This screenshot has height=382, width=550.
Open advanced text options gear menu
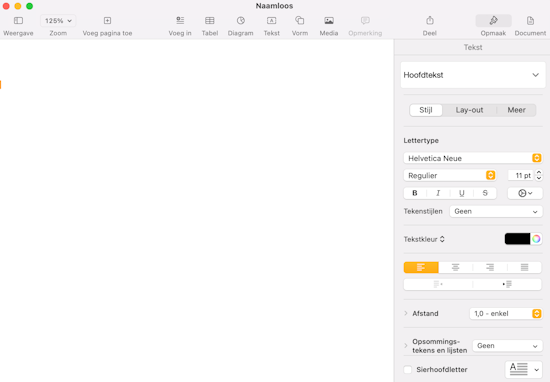pos(525,193)
